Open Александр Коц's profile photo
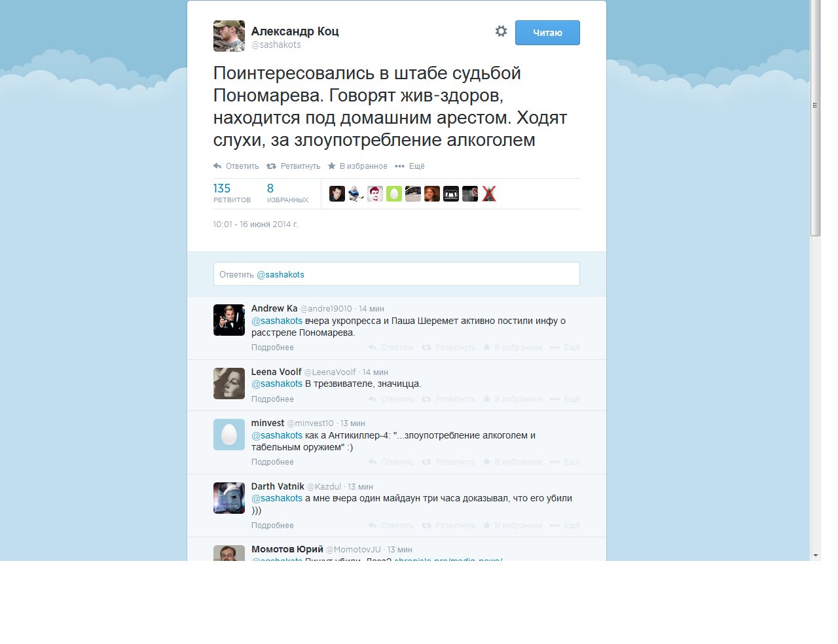838x644 pixels. coord(229,36)
